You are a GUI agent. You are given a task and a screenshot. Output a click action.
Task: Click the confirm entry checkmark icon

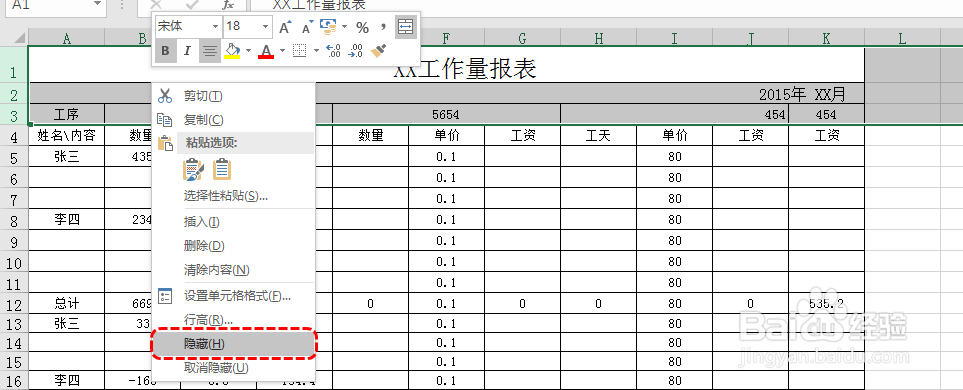click(x=192, y=4)
